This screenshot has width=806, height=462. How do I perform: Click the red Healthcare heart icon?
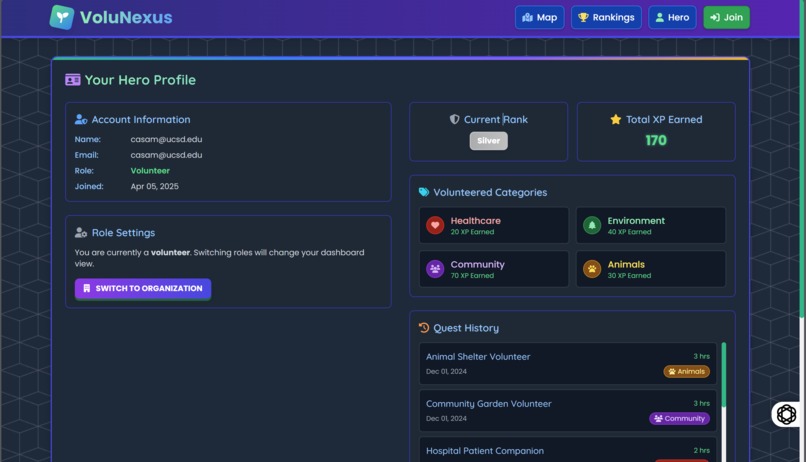[x=435, y=225]
